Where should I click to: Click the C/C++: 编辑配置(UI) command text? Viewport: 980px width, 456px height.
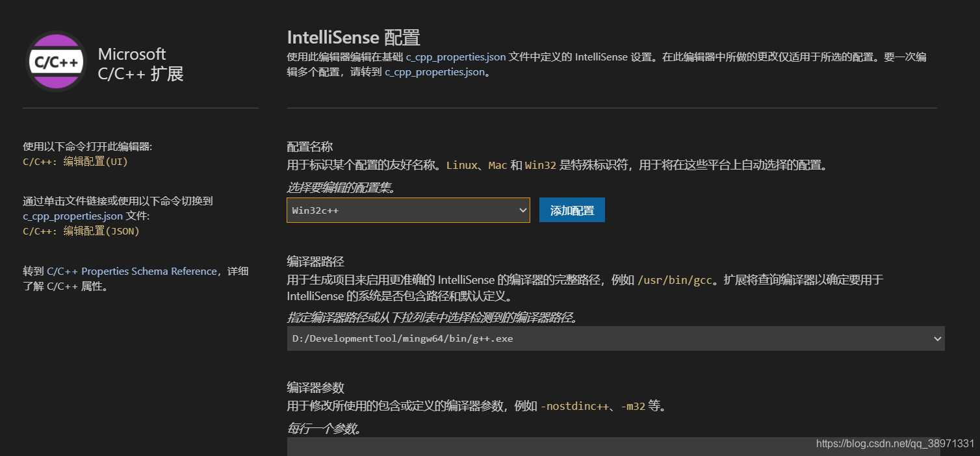click(75, 162)
